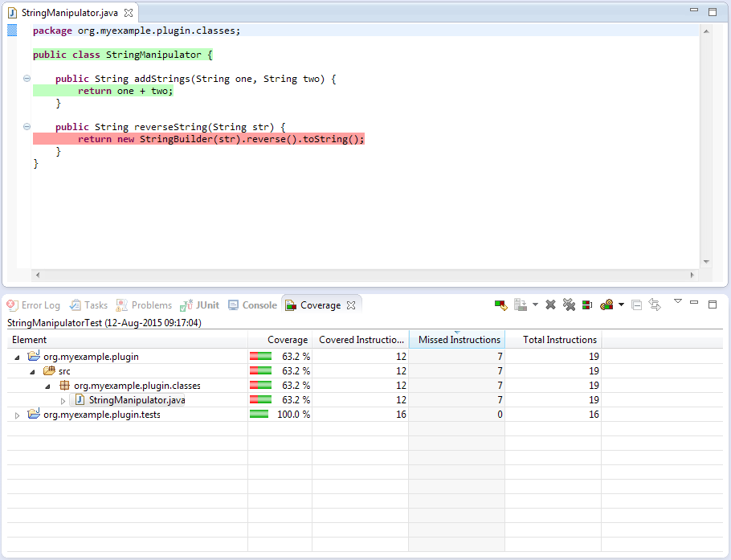This screenshot has height=560, width=731.
Task: Click the red uncovered reverseString return line
Action: click(x=198, y=139)
